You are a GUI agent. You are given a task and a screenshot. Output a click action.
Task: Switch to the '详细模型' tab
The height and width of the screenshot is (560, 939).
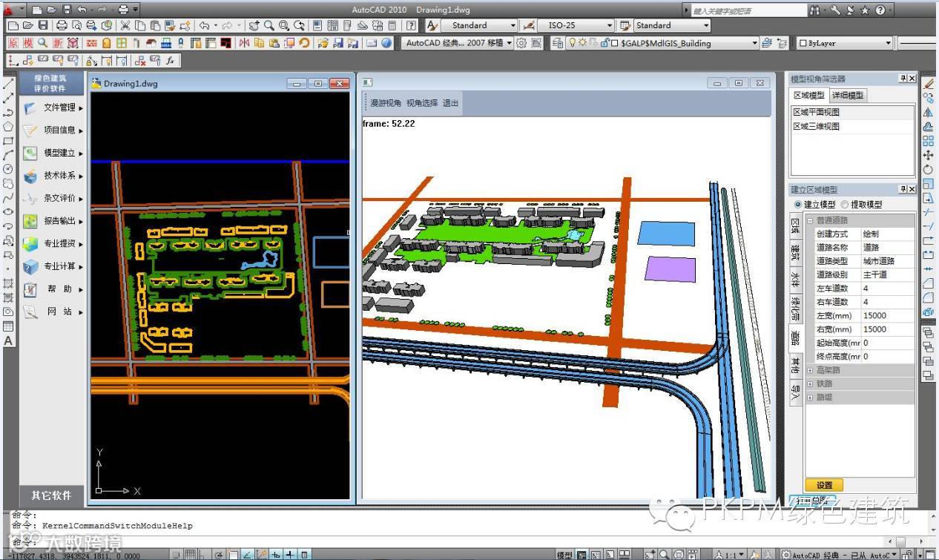847,95
